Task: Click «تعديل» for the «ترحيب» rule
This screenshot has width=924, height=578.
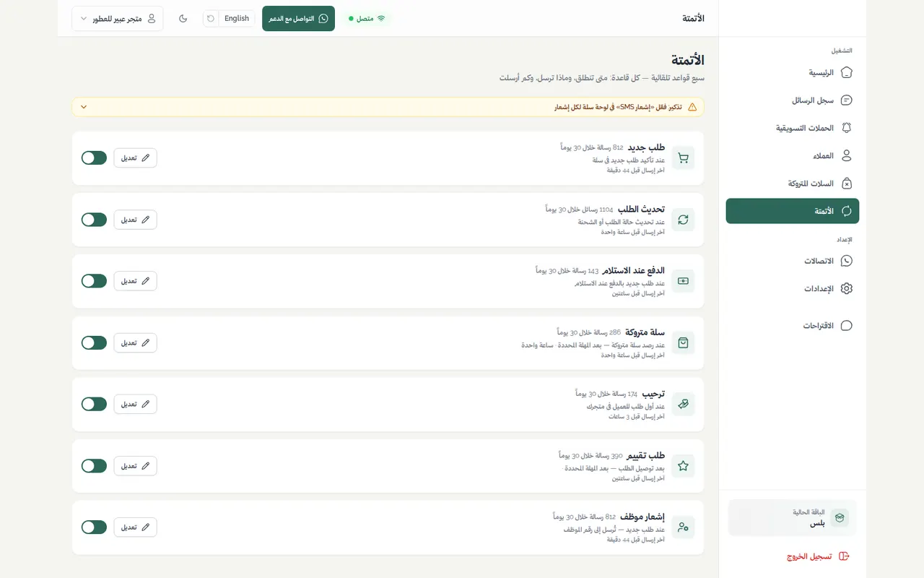Action: pos(136,405)
